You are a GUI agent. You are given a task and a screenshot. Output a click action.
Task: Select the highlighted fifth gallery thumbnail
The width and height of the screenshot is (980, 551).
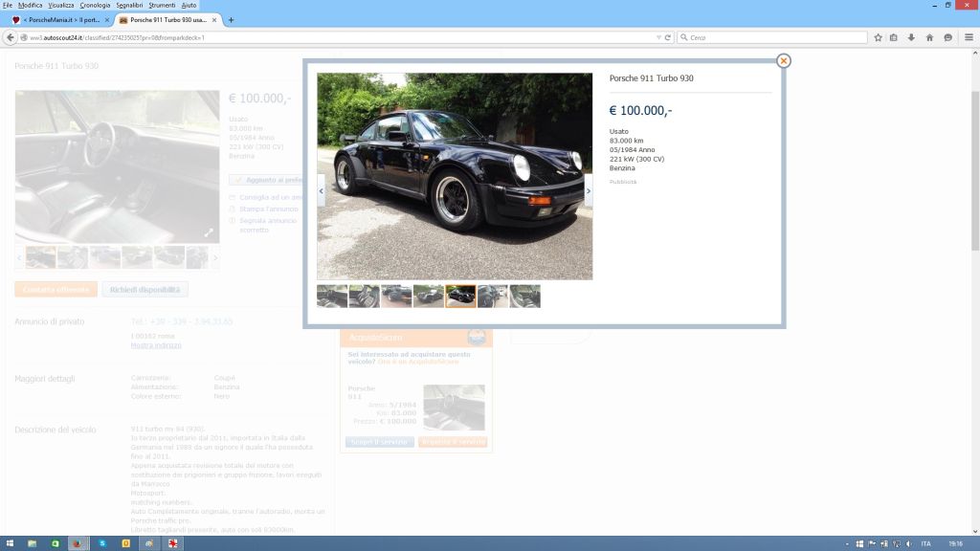click(460, 297)
